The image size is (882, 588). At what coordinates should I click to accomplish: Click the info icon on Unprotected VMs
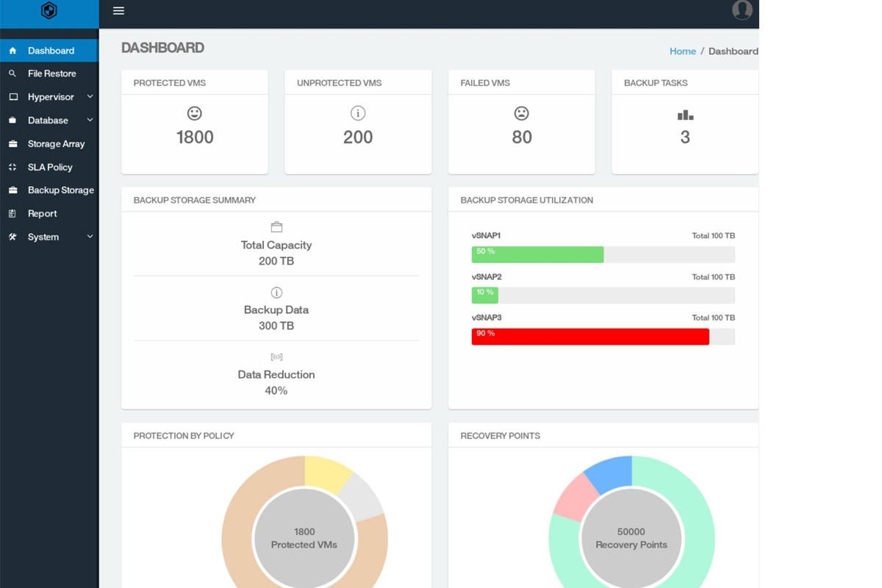tap(358, 113)
